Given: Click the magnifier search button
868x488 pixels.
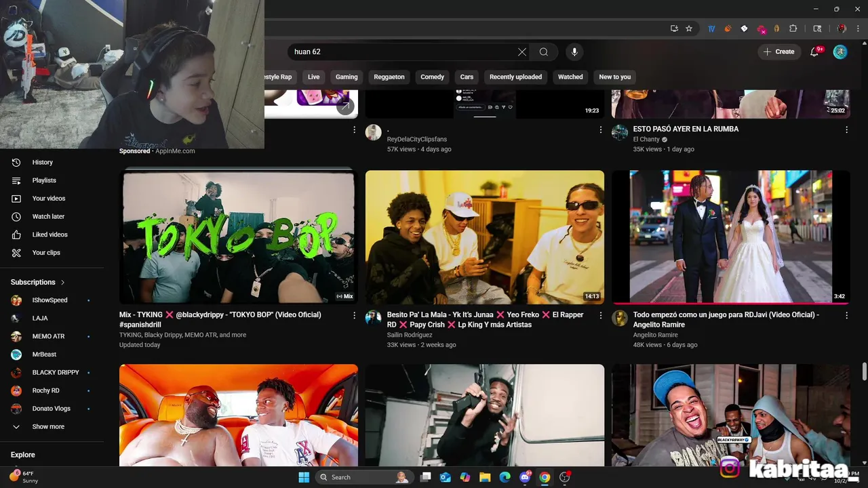Looking at the screenshot, I should pos(544,52).
